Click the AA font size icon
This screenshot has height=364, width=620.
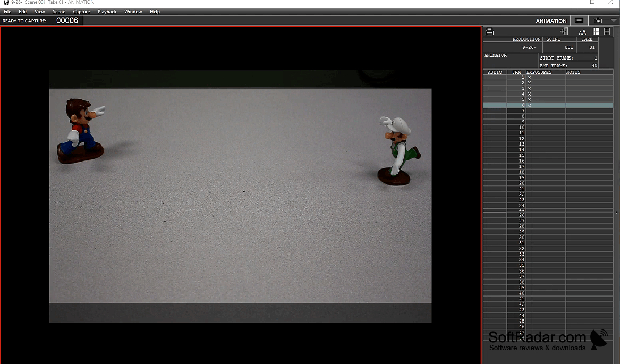point(582,32)
